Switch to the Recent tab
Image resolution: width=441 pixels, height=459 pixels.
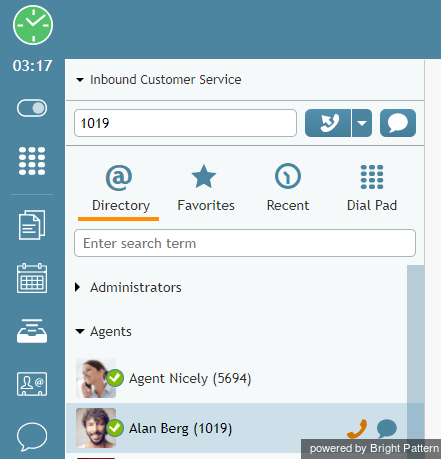pos(288,188)
